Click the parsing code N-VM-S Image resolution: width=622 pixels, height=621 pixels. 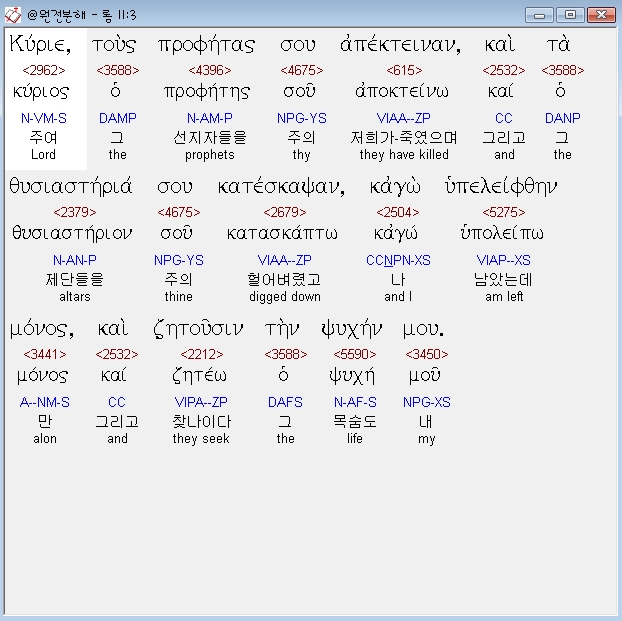pyautogui.click(x=44, y=118)
